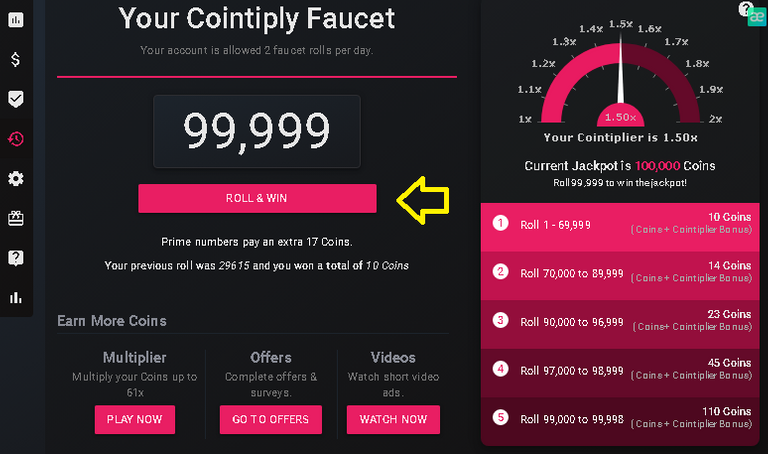Image resolution: width=768 pixels, height=454 pixels.
Task: Click the dollar sign sidebar icon
Action: click(16, 60)
